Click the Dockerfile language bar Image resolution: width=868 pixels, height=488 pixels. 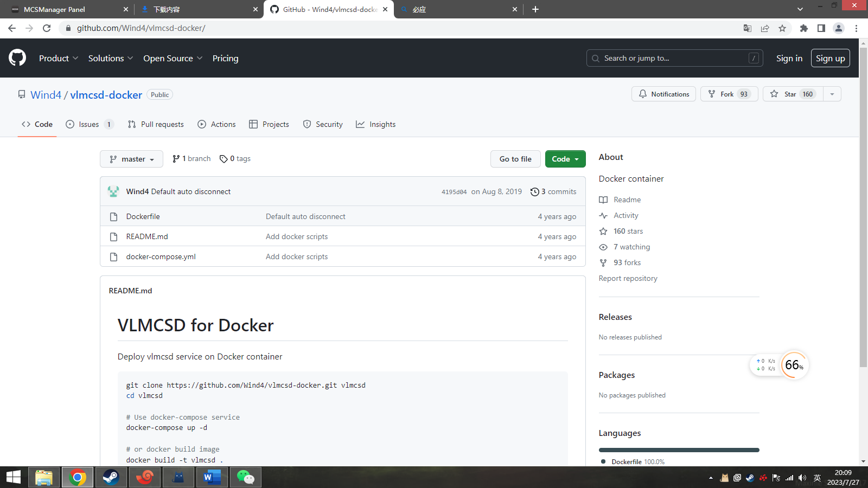pos(679,450)
